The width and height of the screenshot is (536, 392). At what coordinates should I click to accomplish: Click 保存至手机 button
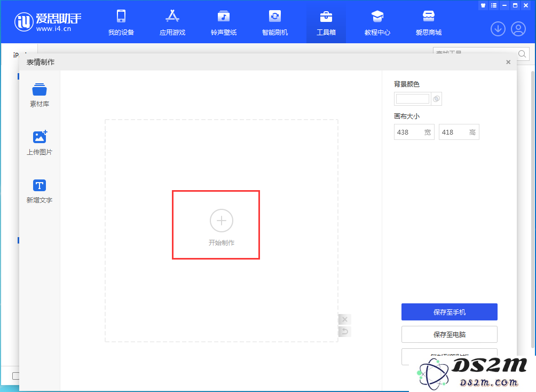[x=449, y=312]
